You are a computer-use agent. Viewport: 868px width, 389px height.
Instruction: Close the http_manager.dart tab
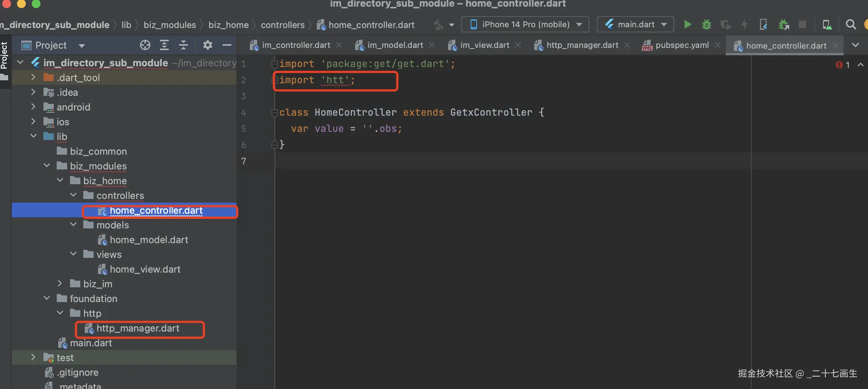coord(627,45)
